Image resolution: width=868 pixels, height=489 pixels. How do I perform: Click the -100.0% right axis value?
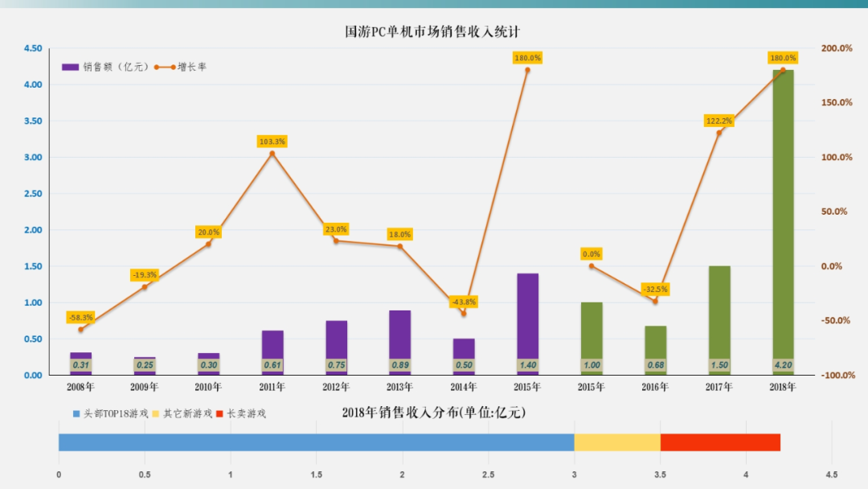coord(838,375)
